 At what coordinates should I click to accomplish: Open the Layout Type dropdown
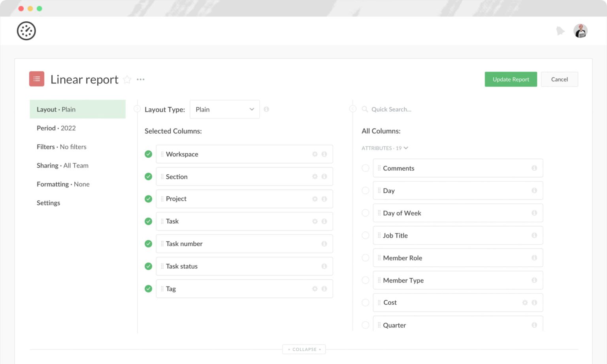coord(224,109)
